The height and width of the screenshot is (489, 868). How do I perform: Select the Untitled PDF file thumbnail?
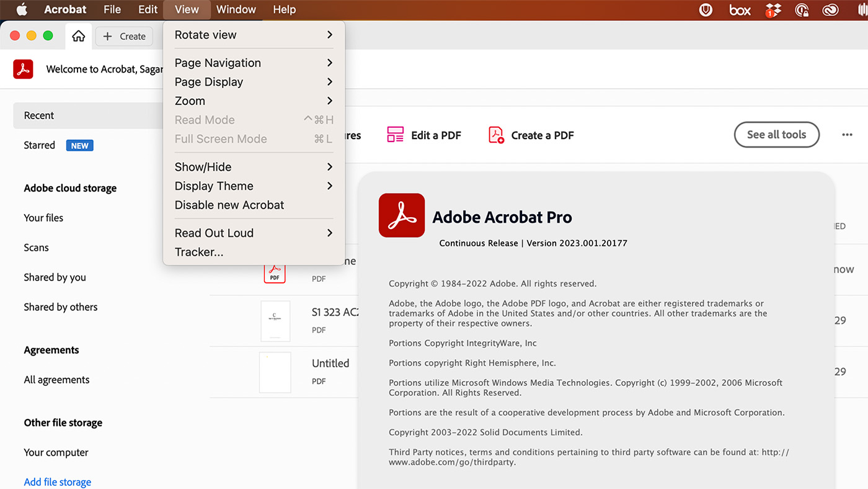[275, 372]
